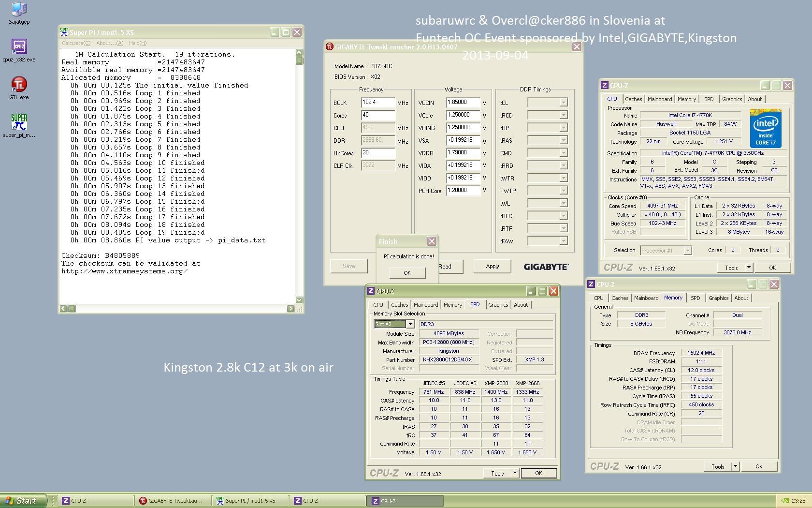812x508 pixels.
Task: Click Super PI horizontal scrollbar left arrow
Action: 63,309
